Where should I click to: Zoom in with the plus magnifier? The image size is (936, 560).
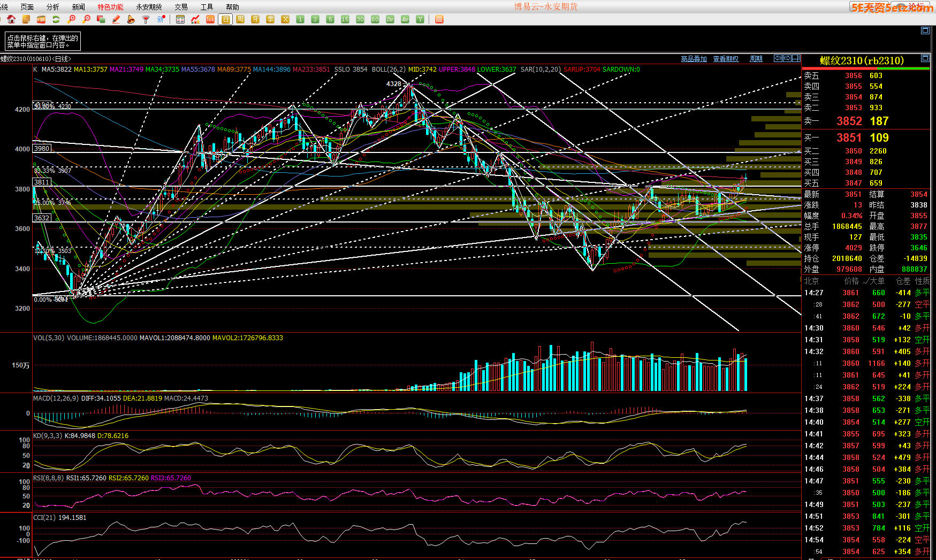coord(71,19)
